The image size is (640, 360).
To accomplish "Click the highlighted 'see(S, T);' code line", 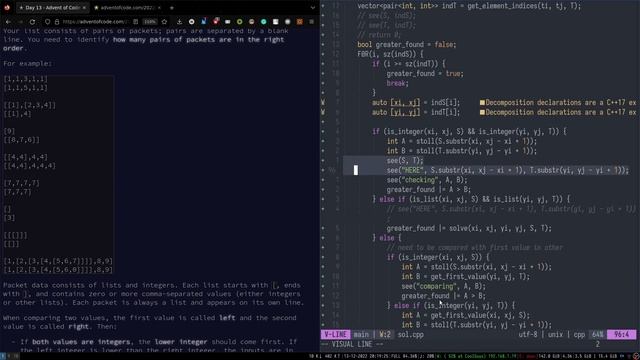I will coord(405,161).
